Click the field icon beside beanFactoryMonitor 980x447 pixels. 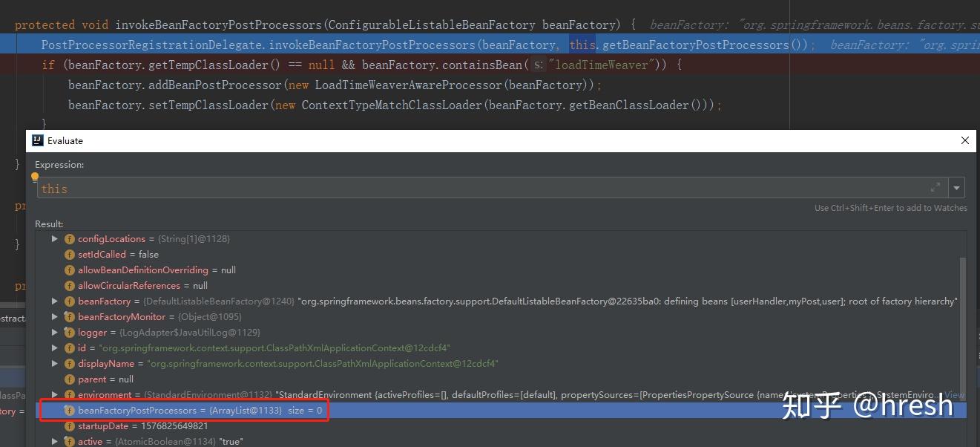(69, 316)
